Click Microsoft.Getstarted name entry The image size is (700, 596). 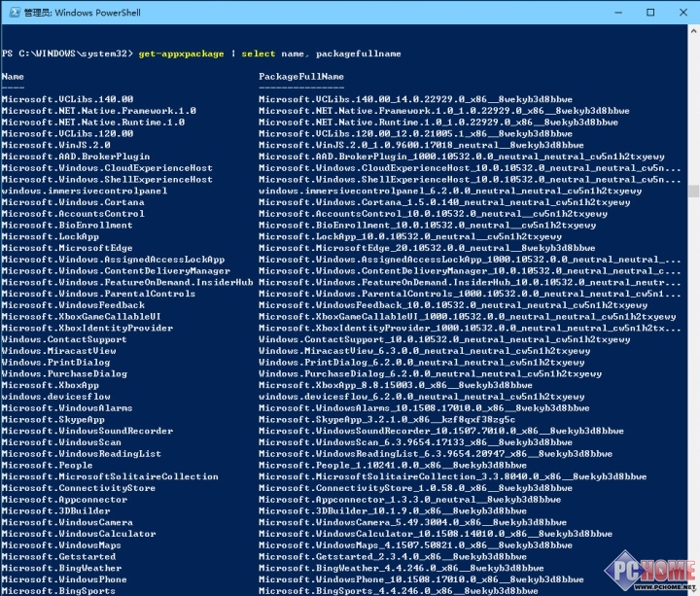tap(58, 557)
